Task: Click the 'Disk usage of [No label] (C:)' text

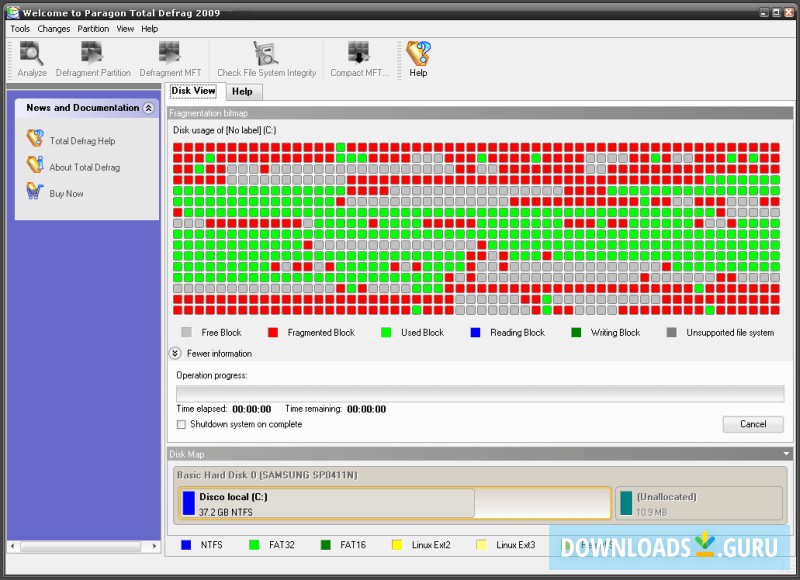Action: pyautogui.click(x=224, y=130)
